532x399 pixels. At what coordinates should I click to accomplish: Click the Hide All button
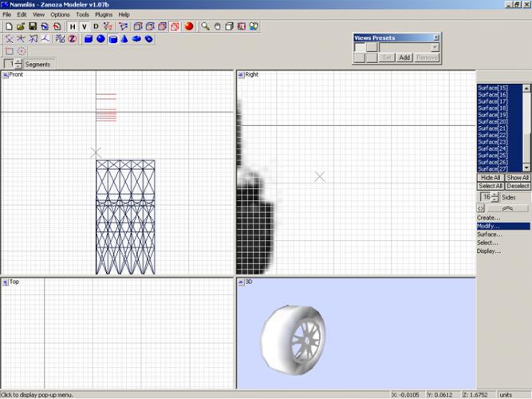pyautogui.click(x=490, y=177)
